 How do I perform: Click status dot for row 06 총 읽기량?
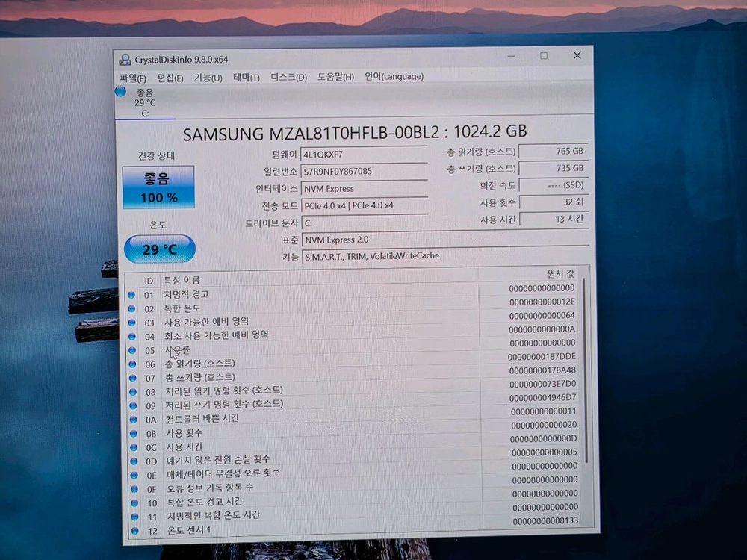pos(132,364)
